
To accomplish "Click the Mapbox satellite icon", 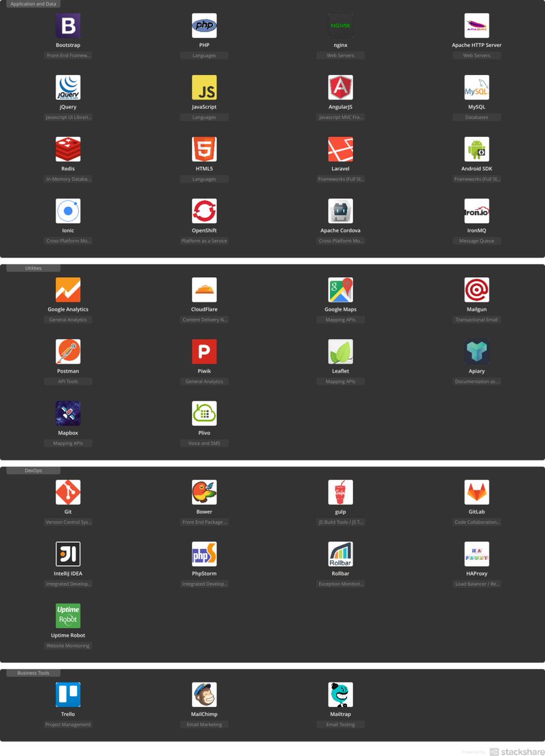I will [x=68, y=413].
